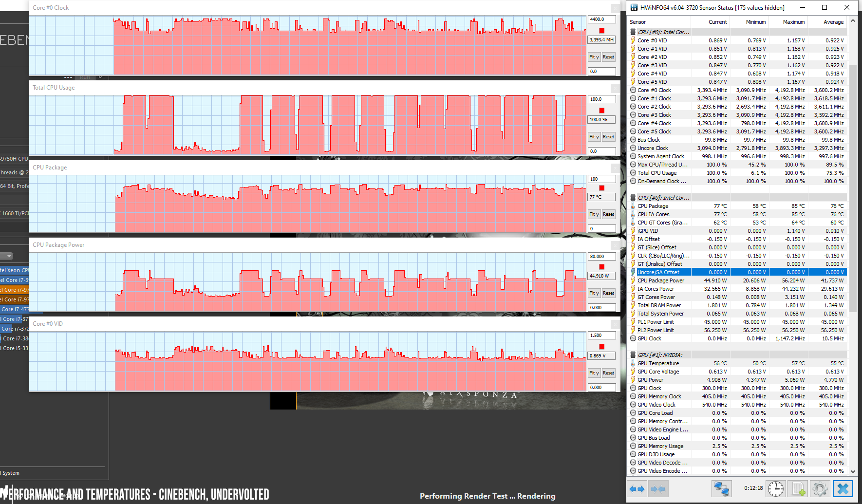Viewport: 862px width, 504px height.
Task: Click the collapse arrows button in HWiNFO toolbar
Action: tap(658, 488)
